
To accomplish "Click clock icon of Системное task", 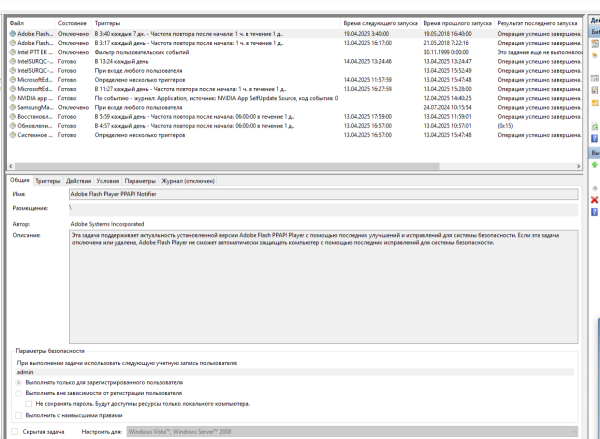I will [13, 135].
